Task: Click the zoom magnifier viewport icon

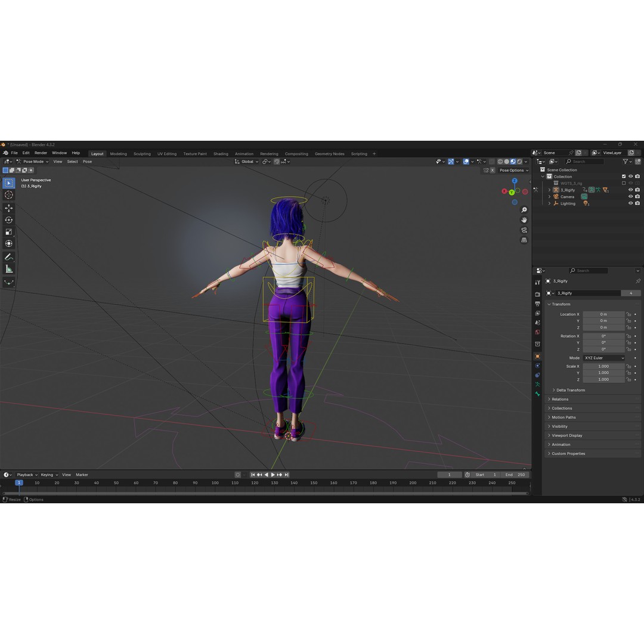Action: coord(524,210)
